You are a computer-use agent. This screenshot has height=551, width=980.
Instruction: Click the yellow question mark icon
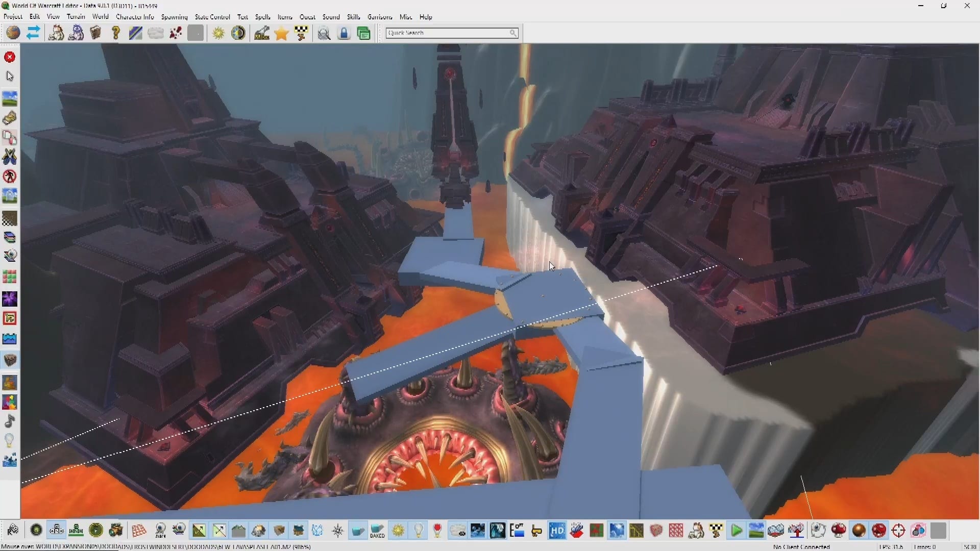[x=116, y=33]
